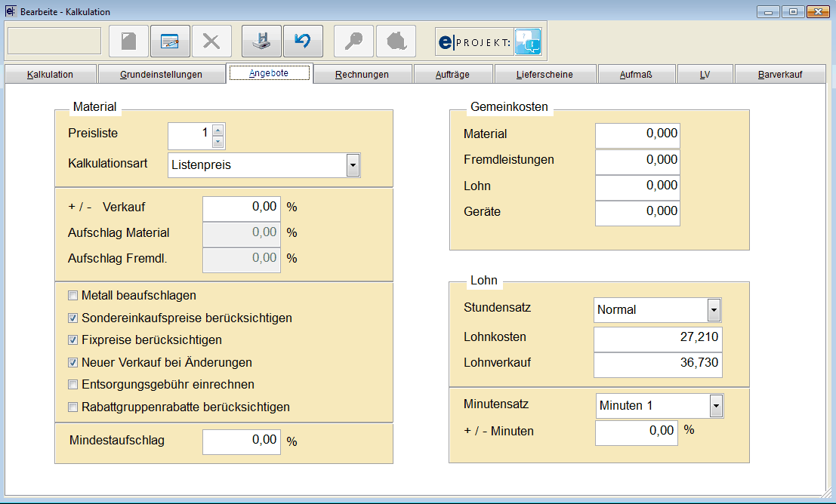Screen dimensions: 836x504
Task: Click the key icon in toolbar
Action: [x=353, y=41]
